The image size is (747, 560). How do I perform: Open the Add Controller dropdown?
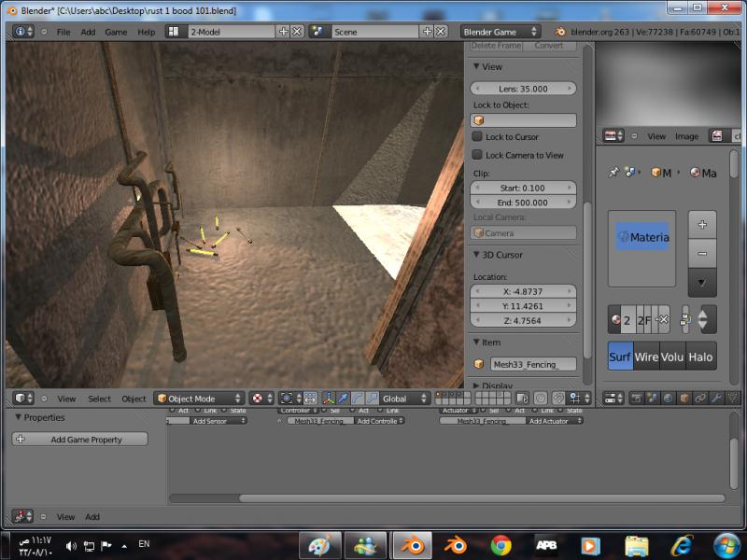point(380,421)
